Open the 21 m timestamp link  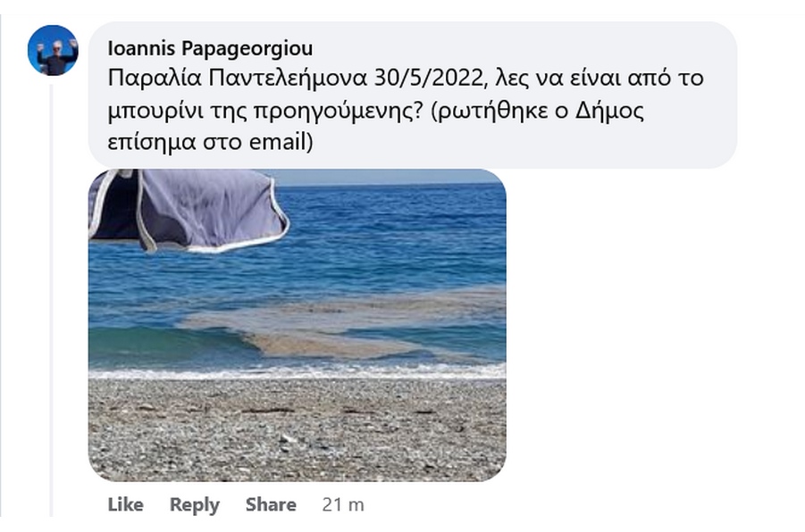(x=343, y=505)
